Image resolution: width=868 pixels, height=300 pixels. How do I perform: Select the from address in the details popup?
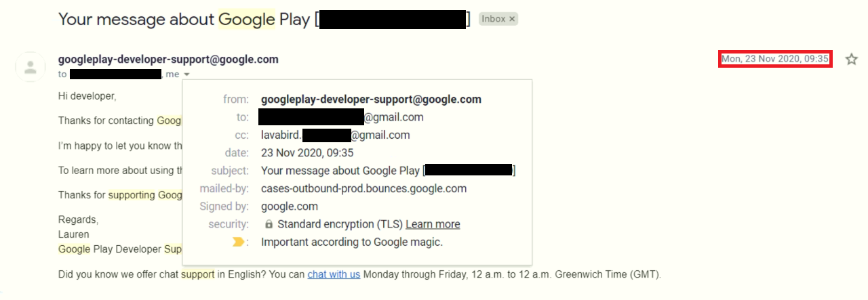[371, 100]
